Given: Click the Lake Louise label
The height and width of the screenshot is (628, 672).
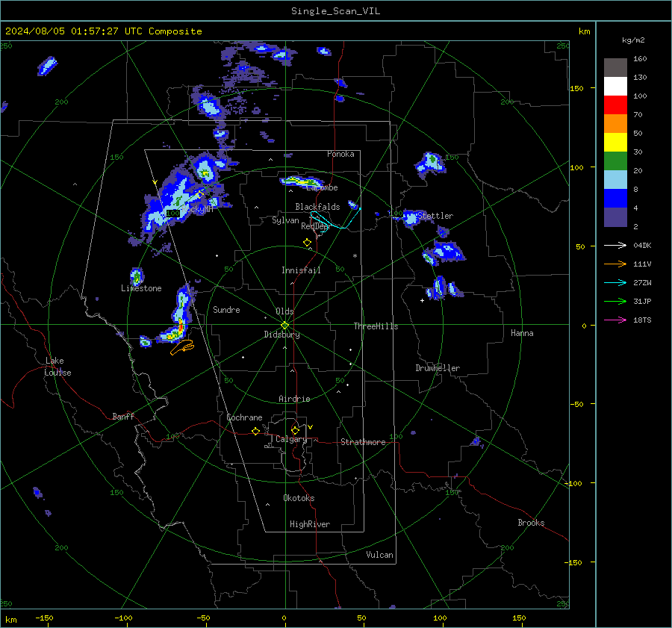Looking at the screenshot, I should [x=57, y=367].
